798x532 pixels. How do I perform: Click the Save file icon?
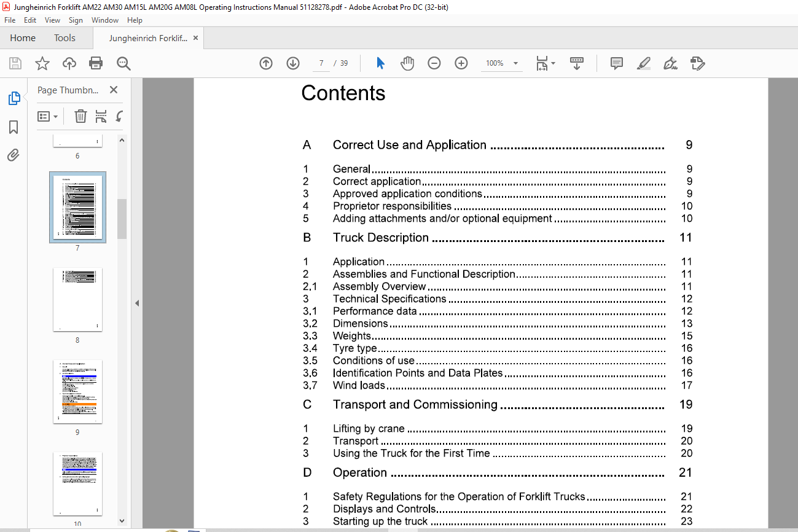[15, 63]
